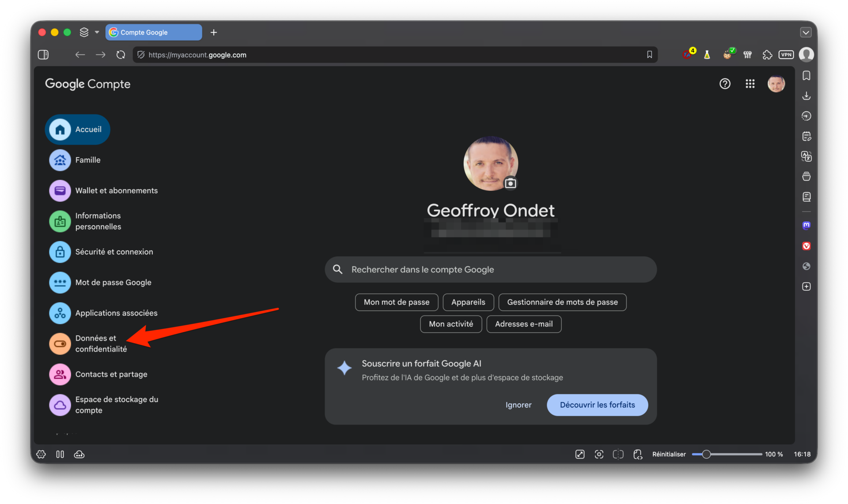The image size is (848, 504).
Task: Add a new web panel
Action: click(x=806, y=287)
